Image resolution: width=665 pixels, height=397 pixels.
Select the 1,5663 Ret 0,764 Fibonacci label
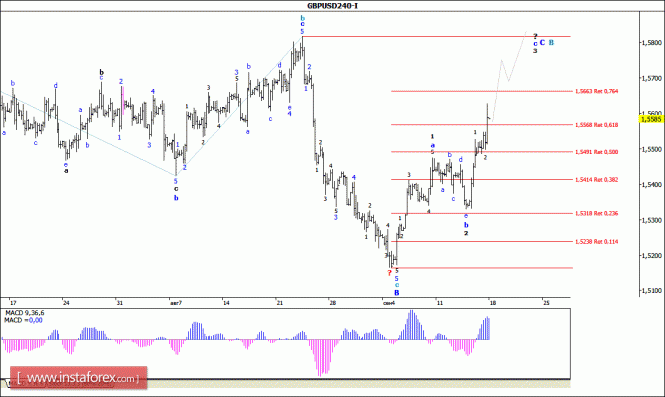click(596, 91)
